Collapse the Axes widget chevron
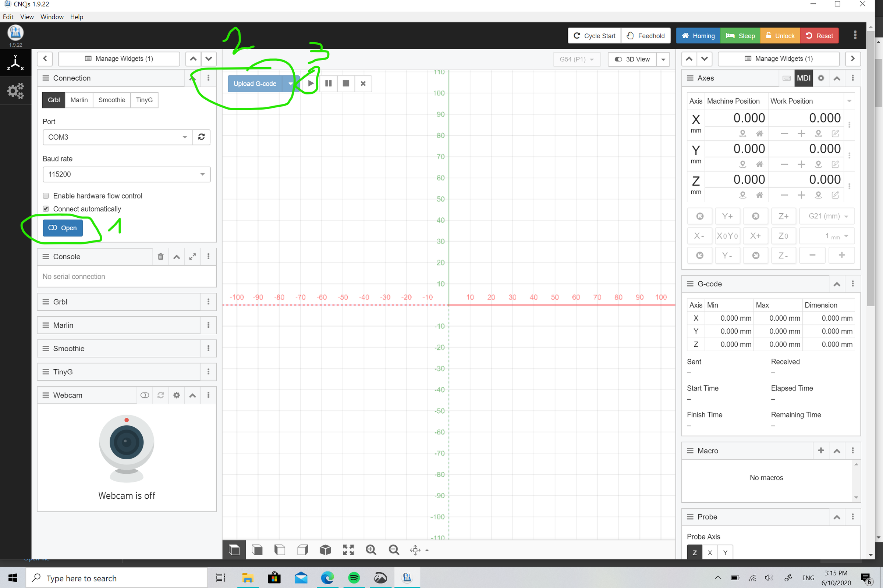883x588 pixels. pyautogui.click(x=837, y=78)
